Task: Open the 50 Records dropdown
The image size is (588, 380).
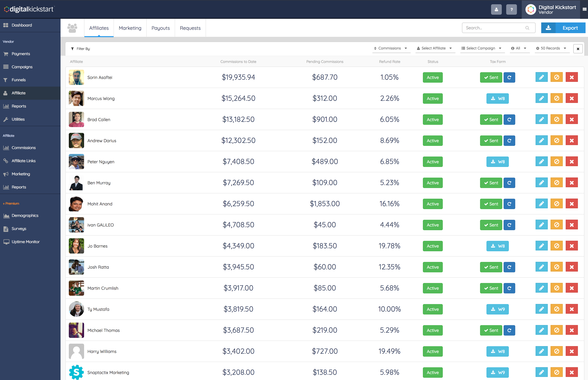Action: [x=551, y=48]
